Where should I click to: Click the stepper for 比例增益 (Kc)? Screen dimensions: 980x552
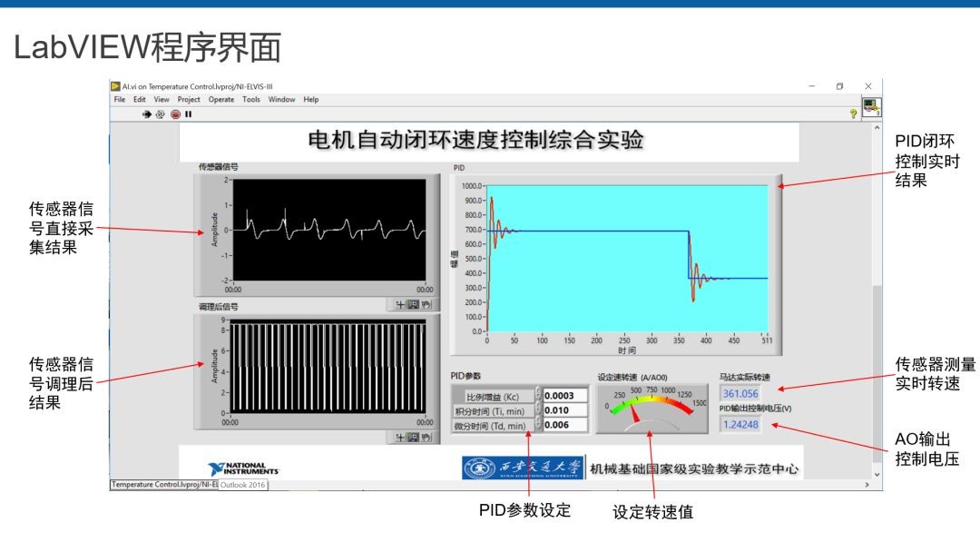point(539,395)
